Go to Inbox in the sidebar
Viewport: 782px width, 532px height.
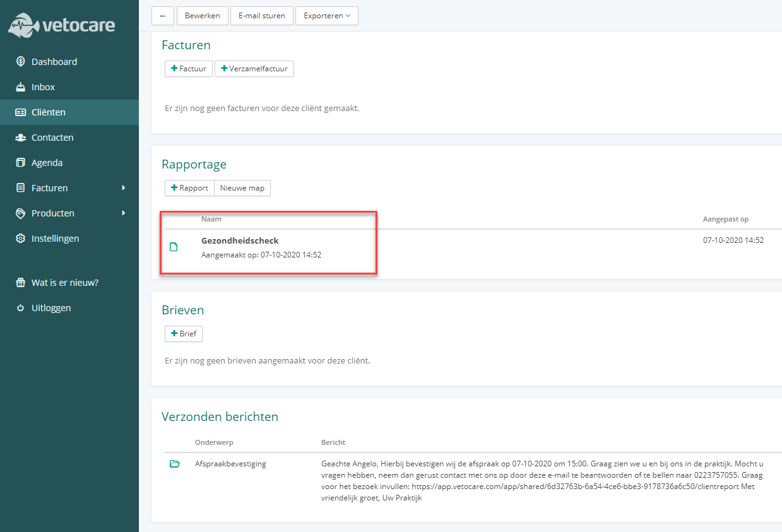click(x=69, y=87)
